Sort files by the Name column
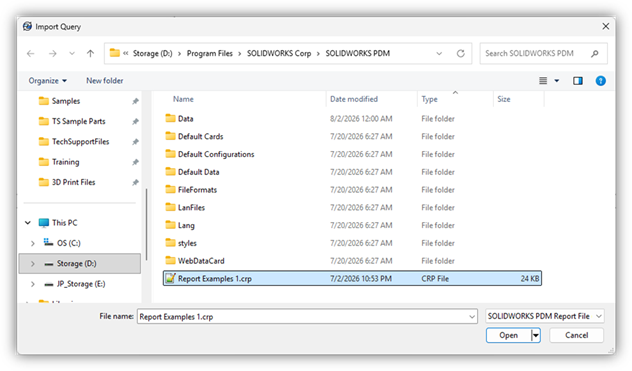632x371 pixels. (x=183, y=99)
